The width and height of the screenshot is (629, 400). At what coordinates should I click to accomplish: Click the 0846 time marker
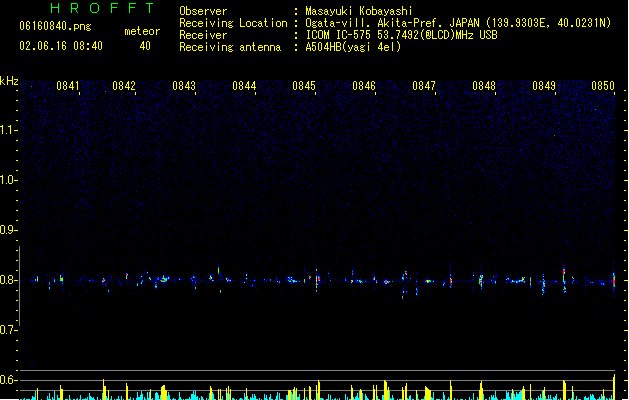click(364, 86)
